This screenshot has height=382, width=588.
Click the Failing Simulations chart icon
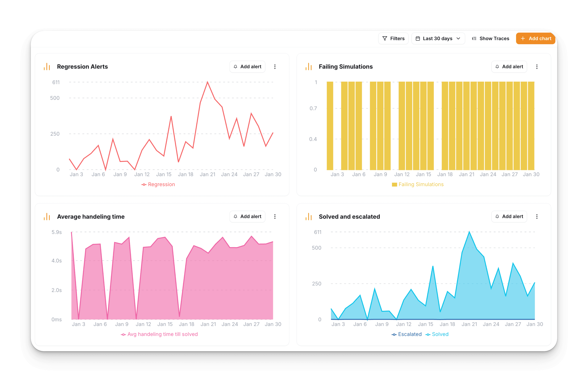[309, 67]
